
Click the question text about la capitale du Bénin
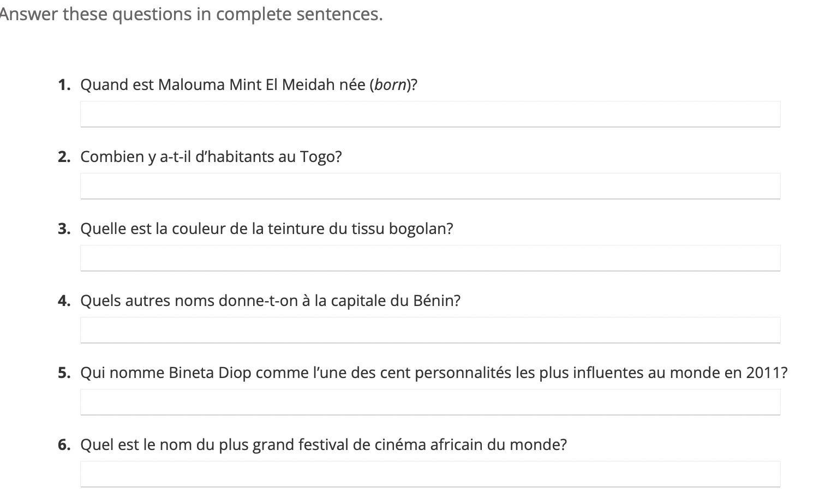point(271,301)
